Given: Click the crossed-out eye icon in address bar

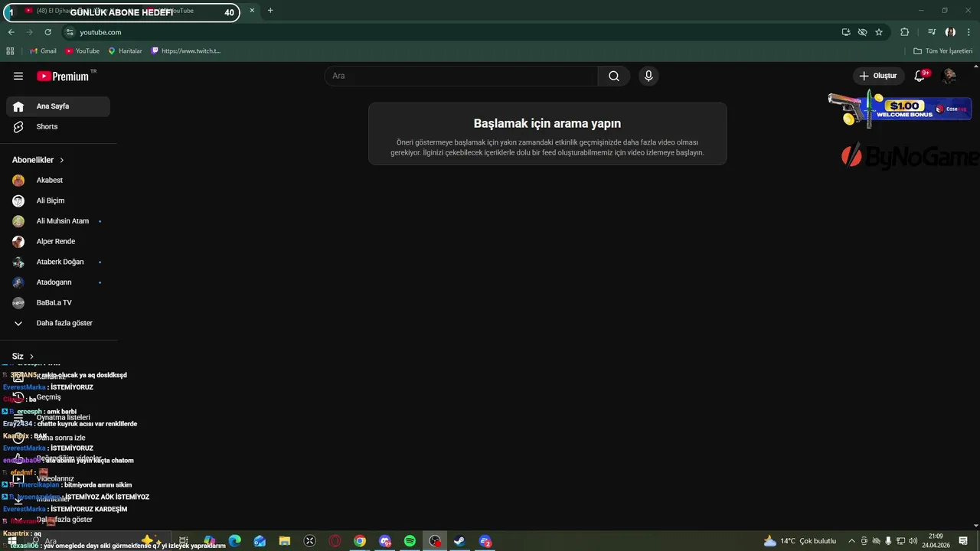Looking at the screenshot, I should click(x=862, y=32).
